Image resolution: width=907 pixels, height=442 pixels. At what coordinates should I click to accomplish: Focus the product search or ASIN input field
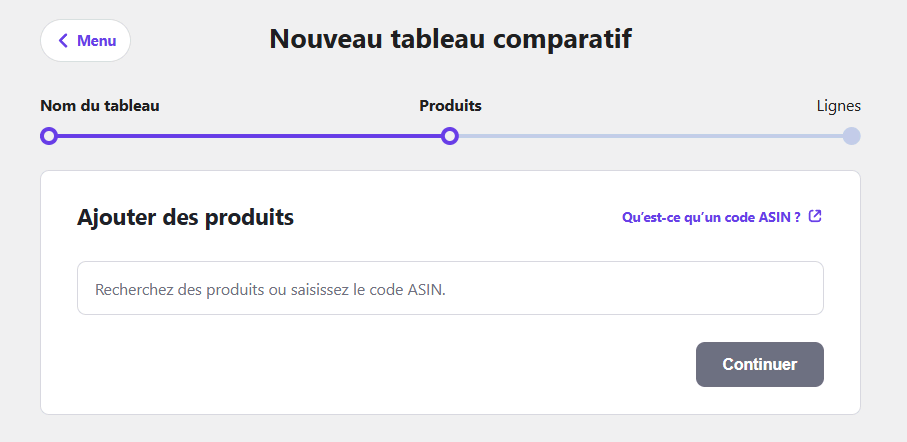450,288
